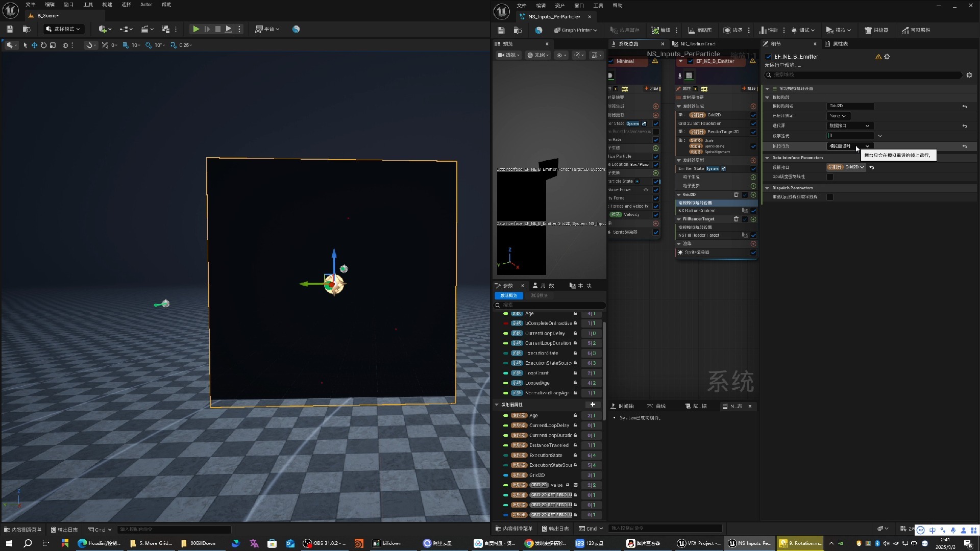980x551 pixels.
Task: Toggle the EF_NE_B_Emitter enabled checkbox in details
Action: tap(769, 57)
